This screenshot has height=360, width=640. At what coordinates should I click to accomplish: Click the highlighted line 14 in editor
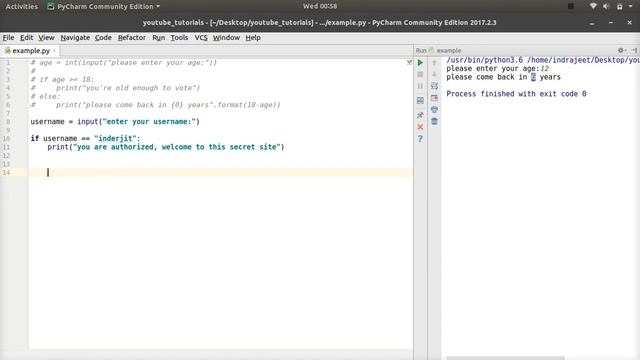click(x=220, y=172)
